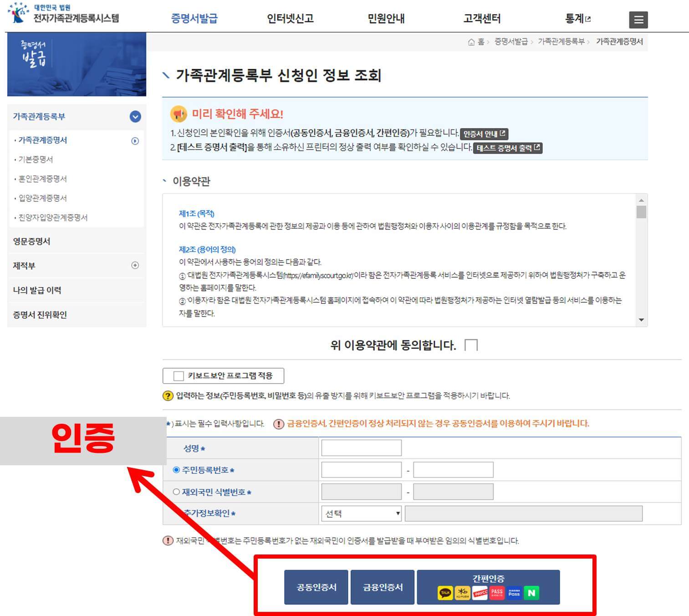The height and width of the screenshot is (616, 689).
Task: Select KakaoTalk simple authentication
Action: pos(445,592)
